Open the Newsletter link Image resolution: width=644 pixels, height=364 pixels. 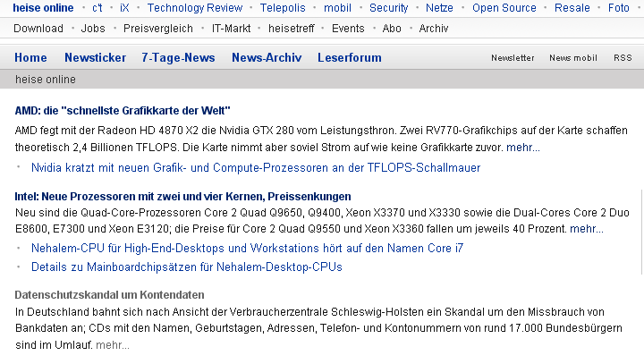(513, 58)
